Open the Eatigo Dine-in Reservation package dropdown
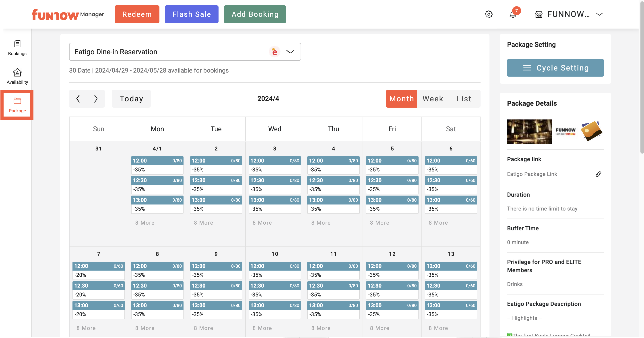Viewport: 644px width, 338px height. pyautogui.click(x=185, y=52)
